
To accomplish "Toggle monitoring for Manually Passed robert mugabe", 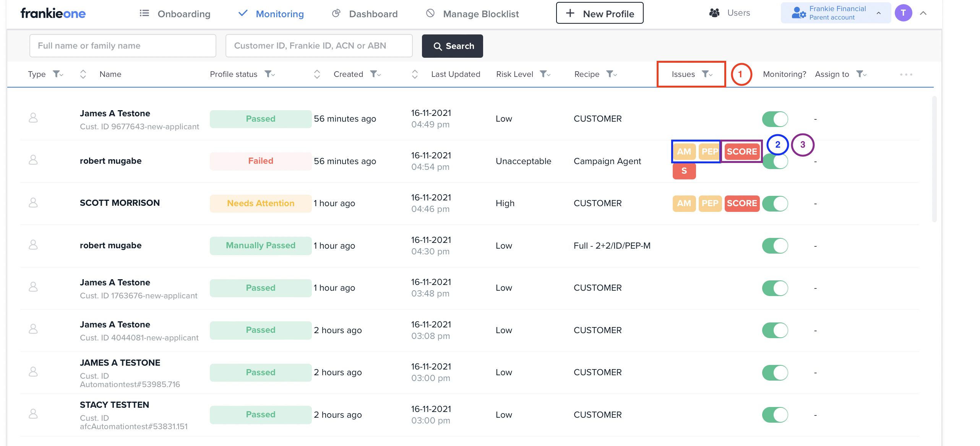I will 775,246.
